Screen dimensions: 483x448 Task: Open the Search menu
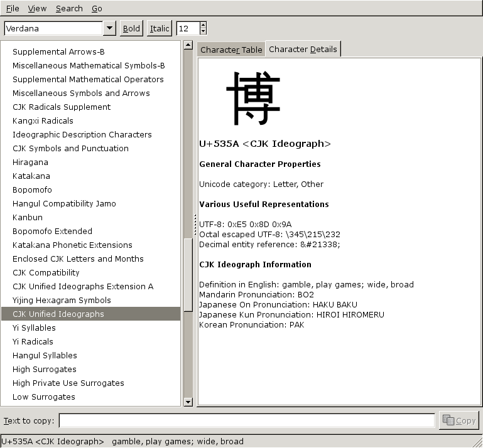(x=69, y=9)
